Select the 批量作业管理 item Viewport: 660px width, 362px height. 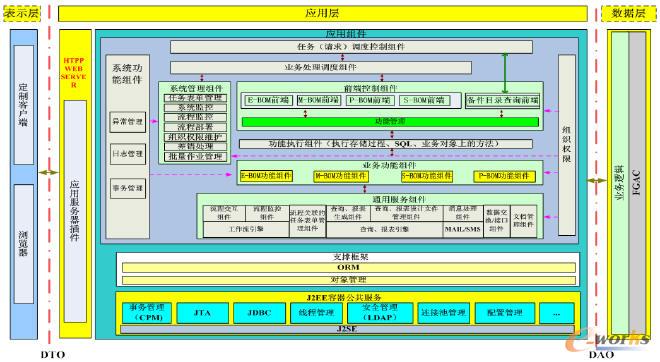click(x=195, y=157)
